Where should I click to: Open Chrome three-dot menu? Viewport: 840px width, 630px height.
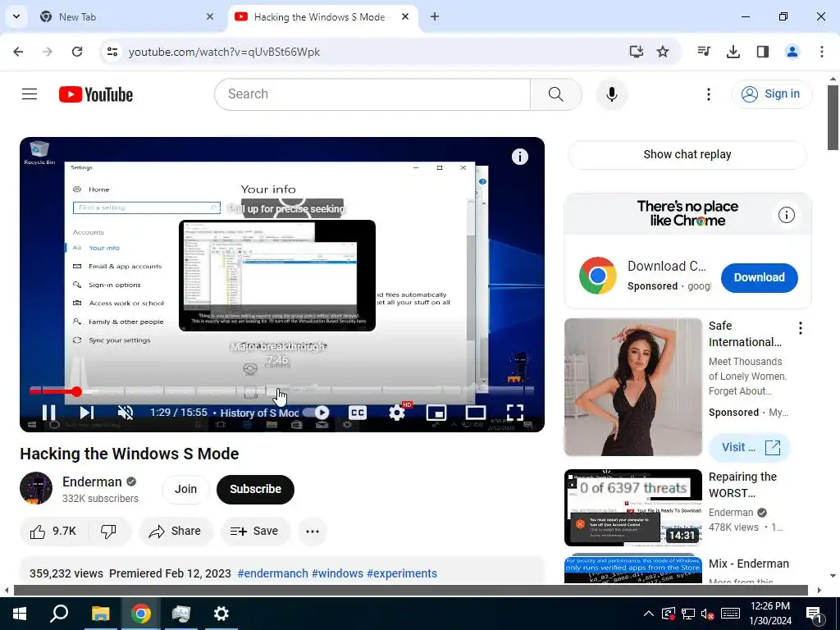click(x=821, y=52)
